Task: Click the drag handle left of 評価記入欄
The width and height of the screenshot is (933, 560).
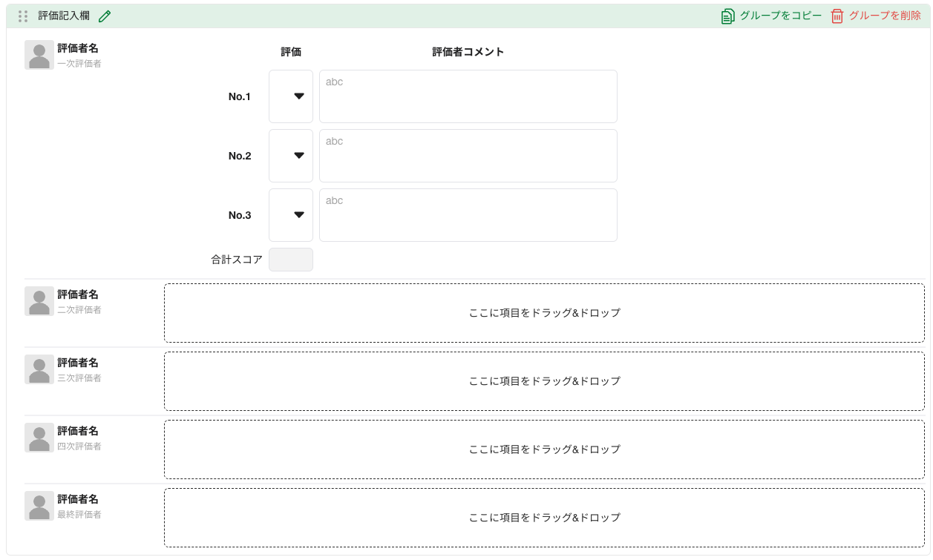Action: pos(22,15)
